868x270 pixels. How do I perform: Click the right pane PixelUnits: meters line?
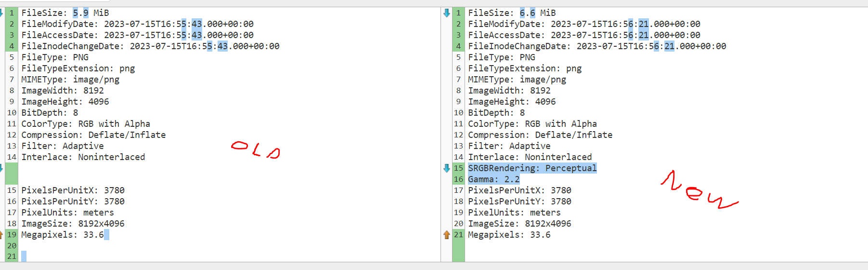[514, 213]
